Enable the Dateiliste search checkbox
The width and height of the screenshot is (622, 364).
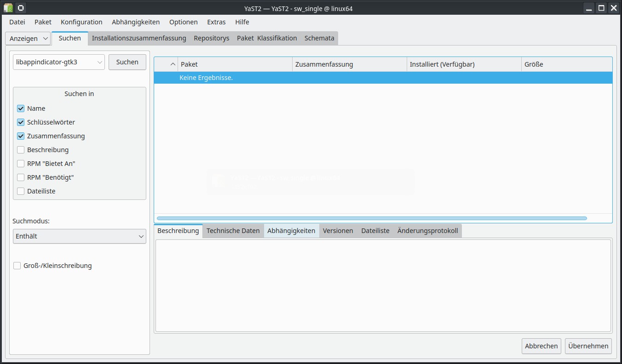pos(21,191)
